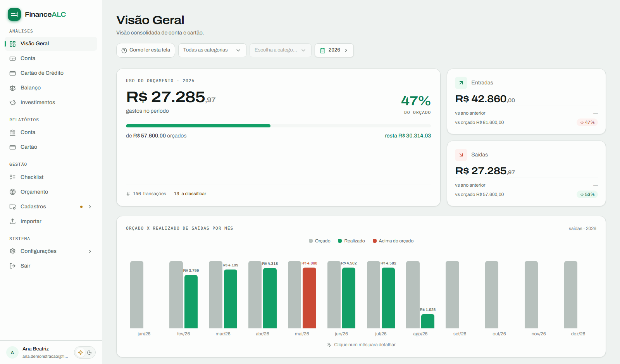Toggle the Acima do orçado legend item
The width and height of the screenshot is (620, 364).
pos(393,241)
